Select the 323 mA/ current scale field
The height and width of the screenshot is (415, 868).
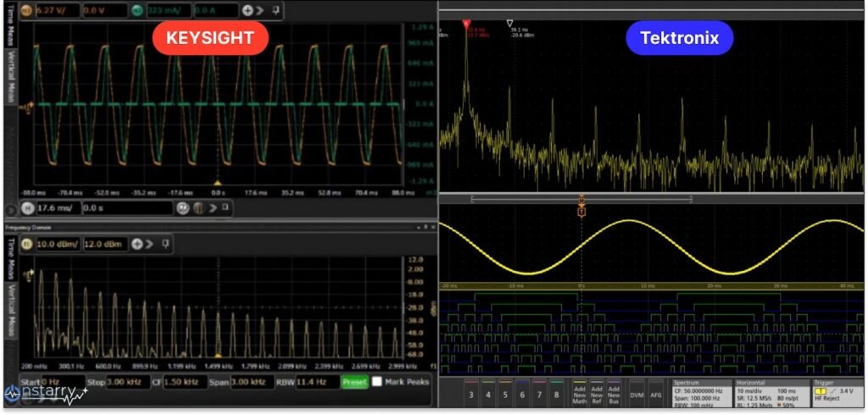click(169, 10)
